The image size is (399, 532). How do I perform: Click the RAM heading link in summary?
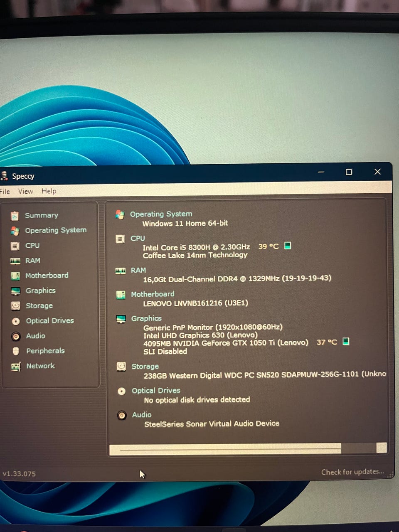coord(138,270)
